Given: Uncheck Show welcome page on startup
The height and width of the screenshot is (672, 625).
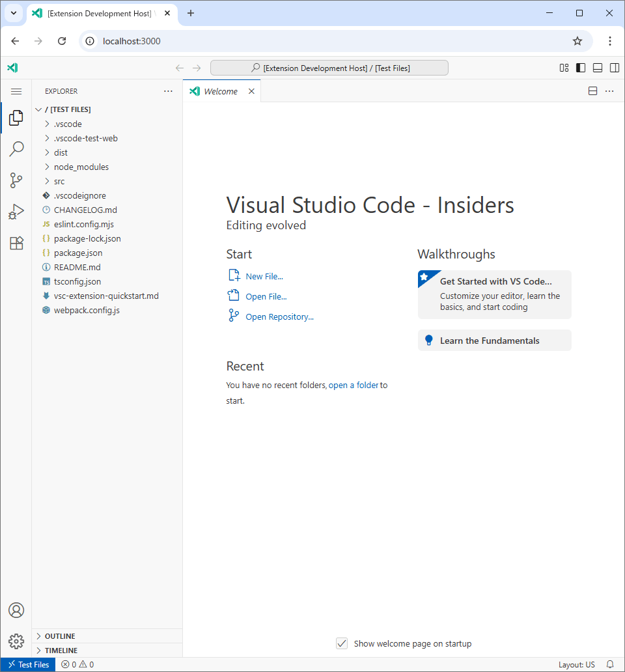Looking at the screenshot, I should [x=342, y=643].
